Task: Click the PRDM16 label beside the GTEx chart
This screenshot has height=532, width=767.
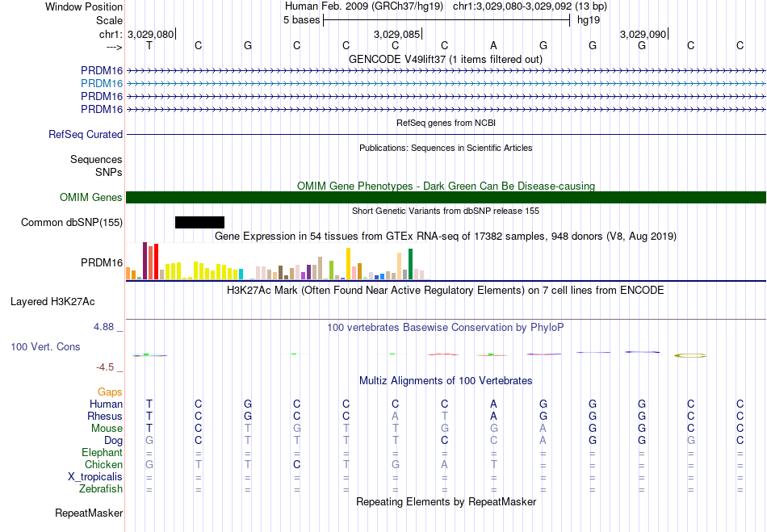Action: pyautogui.click(x=102, y=263)
